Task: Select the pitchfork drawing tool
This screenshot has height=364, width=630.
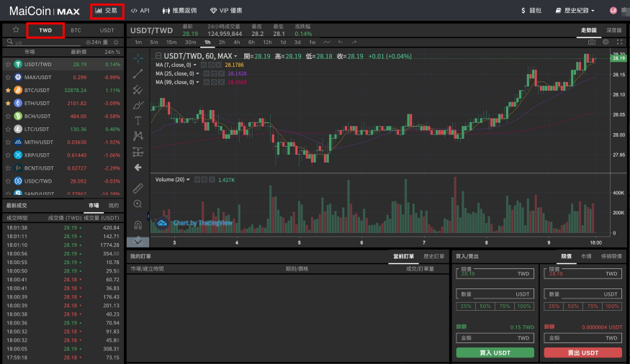Action: coord(138,89)
